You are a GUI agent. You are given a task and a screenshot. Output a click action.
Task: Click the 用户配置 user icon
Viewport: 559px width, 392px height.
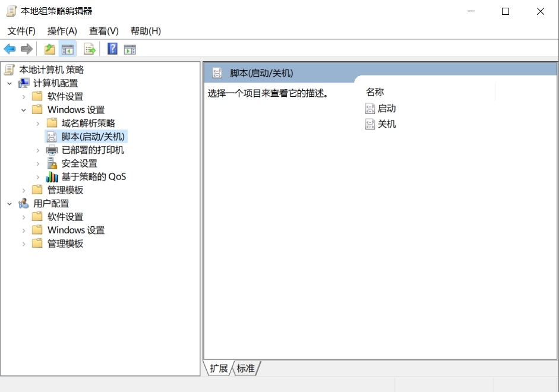click(24, 204)
